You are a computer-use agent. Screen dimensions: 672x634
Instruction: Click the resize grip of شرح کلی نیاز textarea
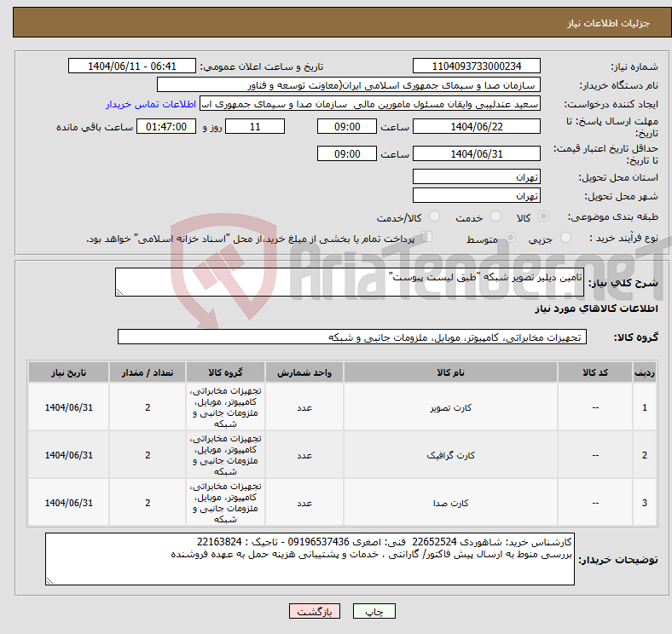[119, 292]
